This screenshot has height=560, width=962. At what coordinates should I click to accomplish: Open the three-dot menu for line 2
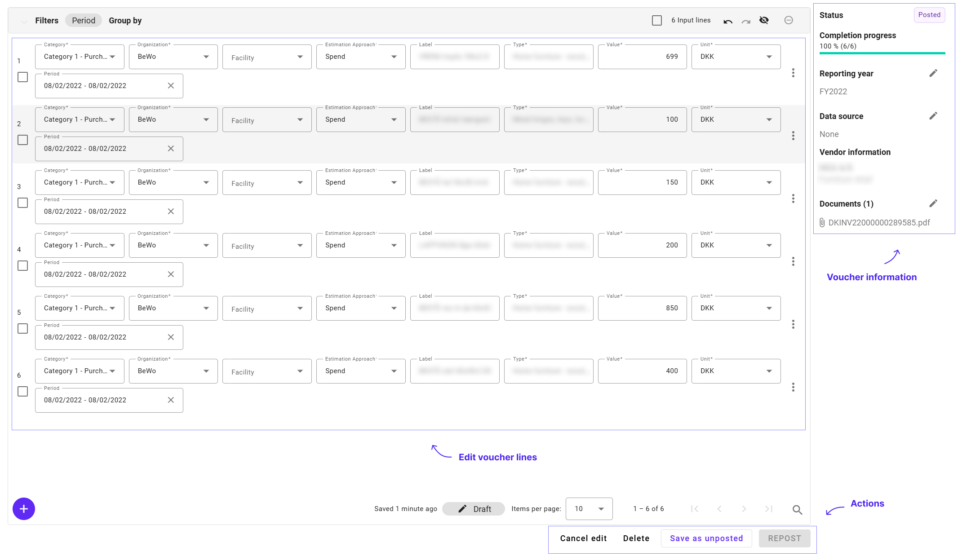[793, 136]
